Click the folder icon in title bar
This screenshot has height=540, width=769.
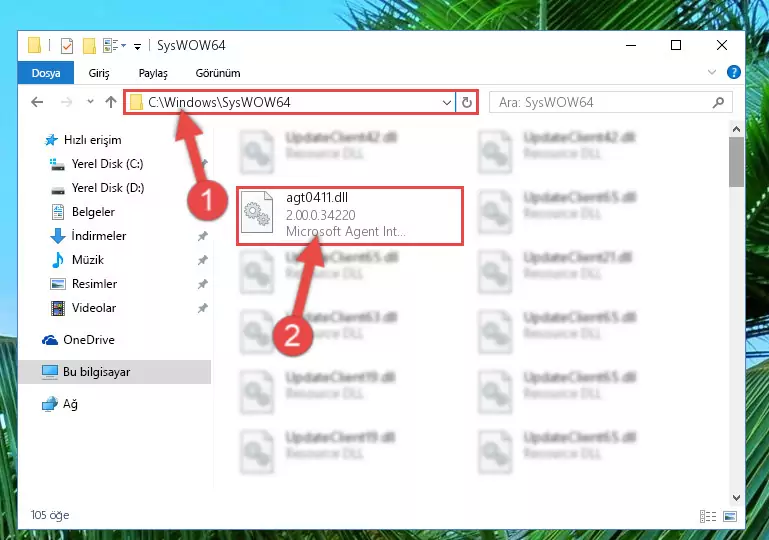coord(34,45)
